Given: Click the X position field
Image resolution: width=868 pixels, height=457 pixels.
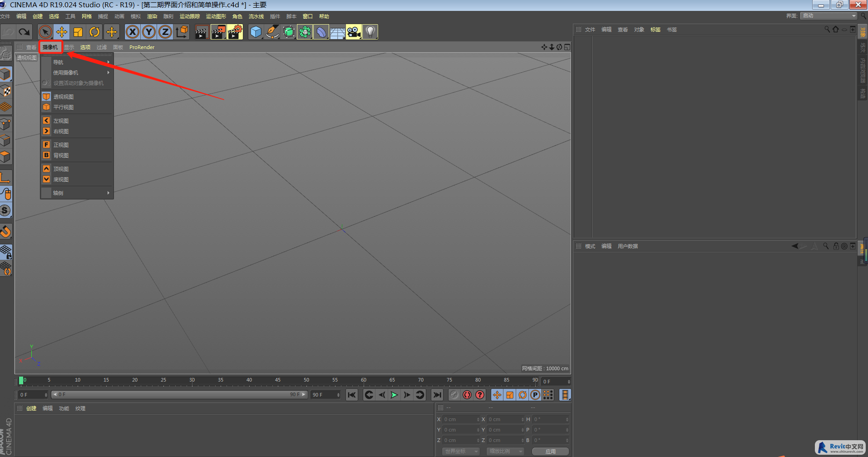Looking at the screenshot, I should [x=461, y=419].
